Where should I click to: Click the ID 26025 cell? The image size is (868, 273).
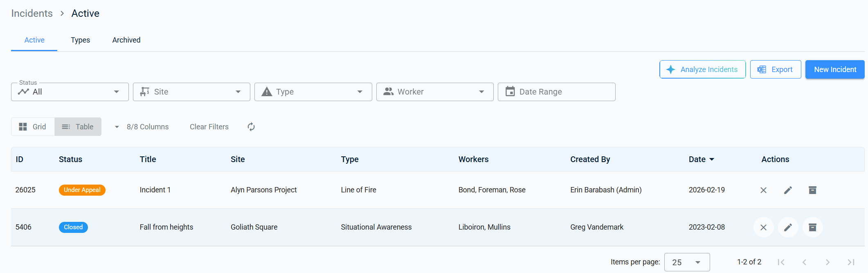tap(25, 190)
